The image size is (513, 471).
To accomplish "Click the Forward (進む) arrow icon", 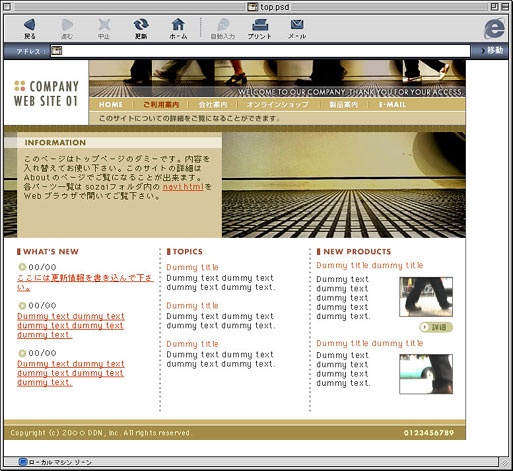I will [x=67, y=25].
